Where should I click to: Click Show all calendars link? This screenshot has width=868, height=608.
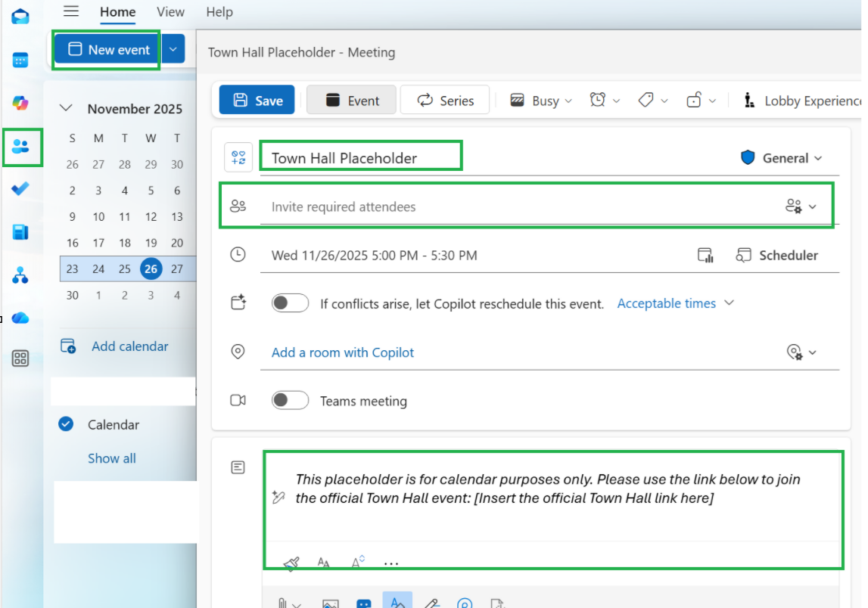click(x=112, y=458)
